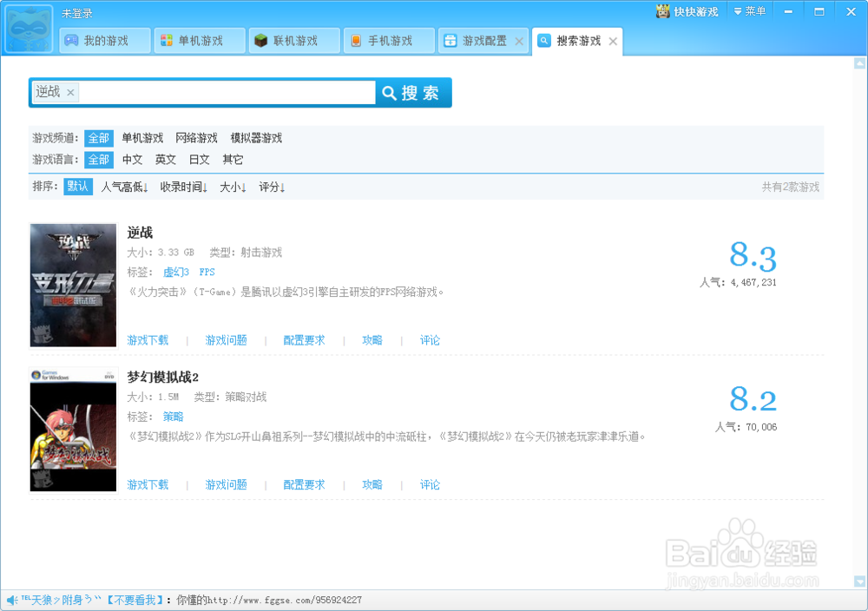868x611 pixels.
Task: Click 游戏下载 link for 逆战
Action: click(x=148, y=340)
